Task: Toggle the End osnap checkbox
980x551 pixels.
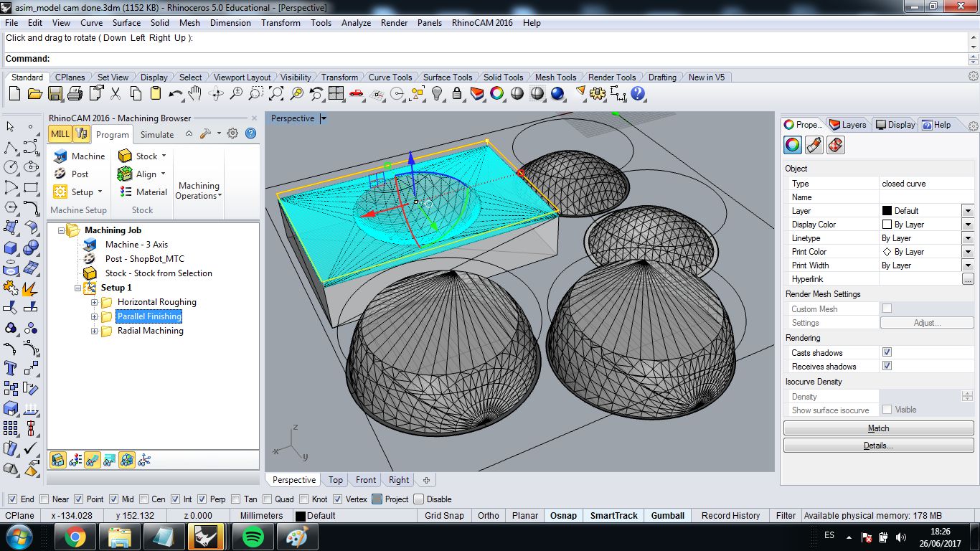Action: point(12,499)
